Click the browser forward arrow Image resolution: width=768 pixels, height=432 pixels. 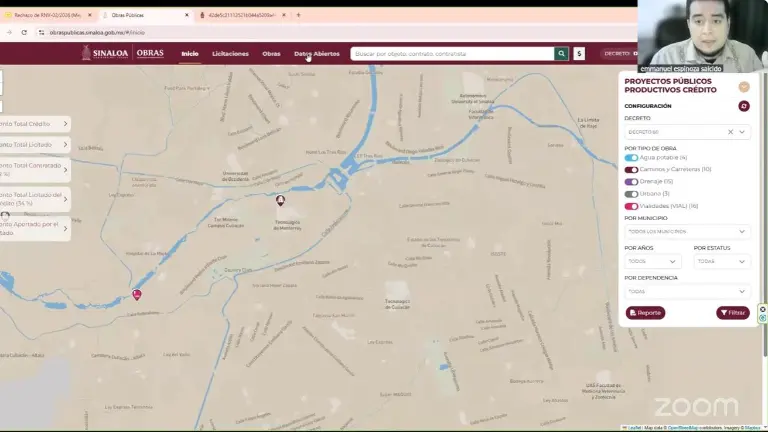(9, 32)
